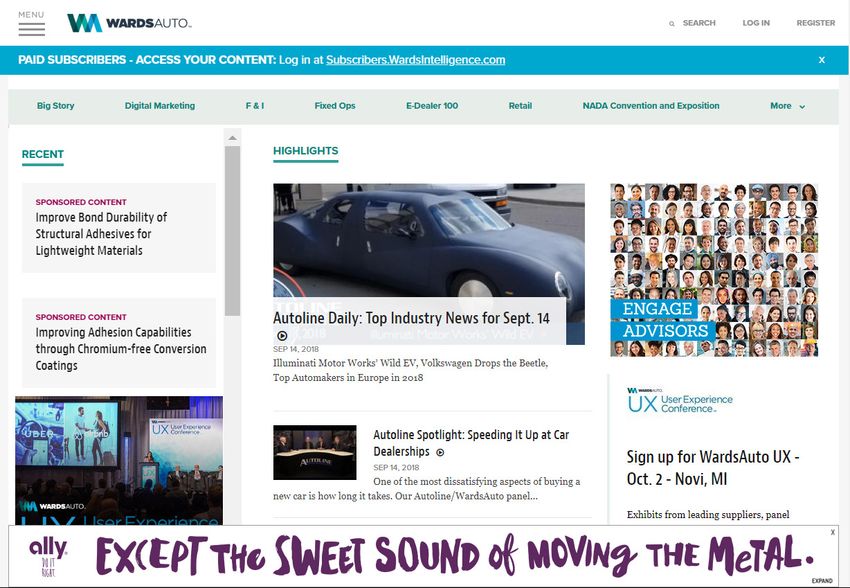Open Autoline Daily: Top Industry News headline
This screenshot has height=588, width=850.
411,318
